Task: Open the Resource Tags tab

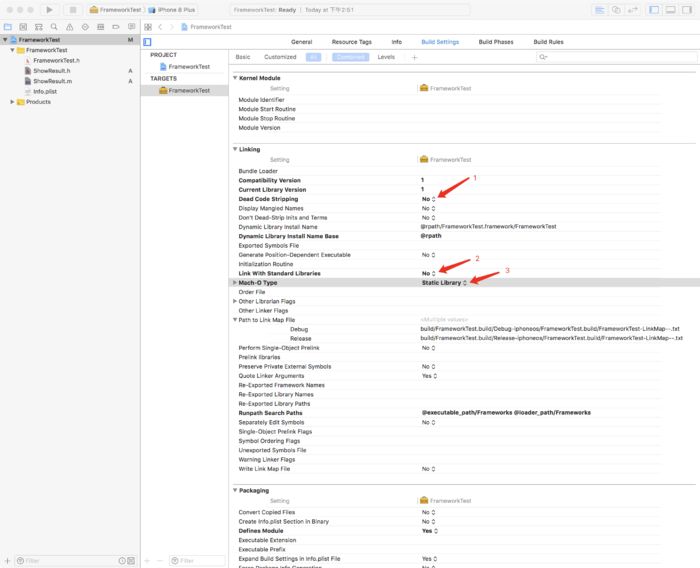Action: [351, 42]
